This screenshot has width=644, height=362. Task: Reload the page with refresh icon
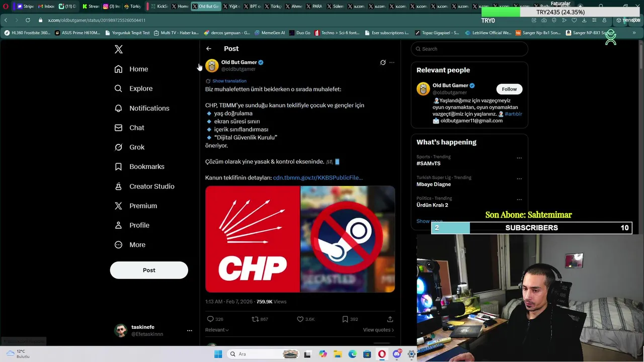tap(28, 20)
